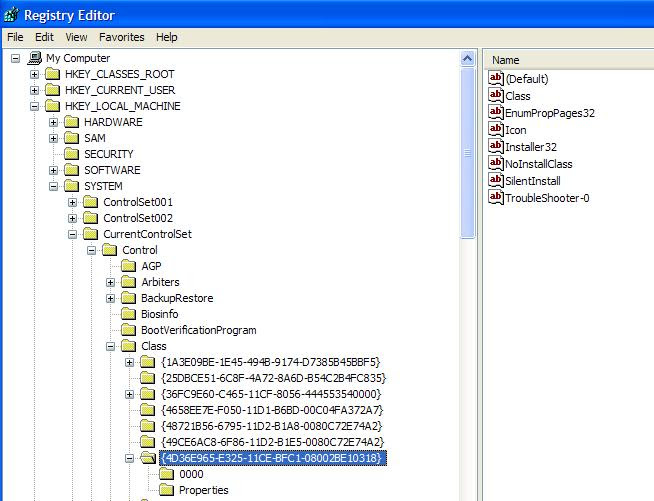Viewport: 654px width, 501px height.
Task: Click the HKEY_CURRENT_USER folder icon
Action: pos(53,90)
